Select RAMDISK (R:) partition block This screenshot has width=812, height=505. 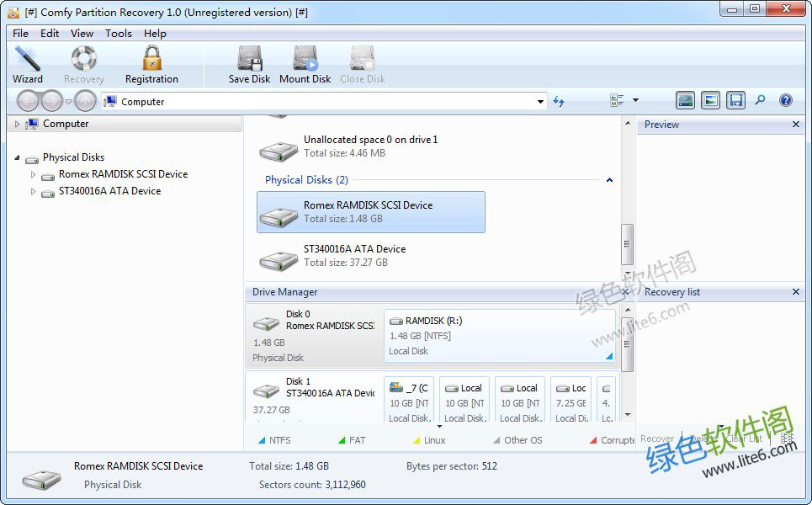(500, 336)
